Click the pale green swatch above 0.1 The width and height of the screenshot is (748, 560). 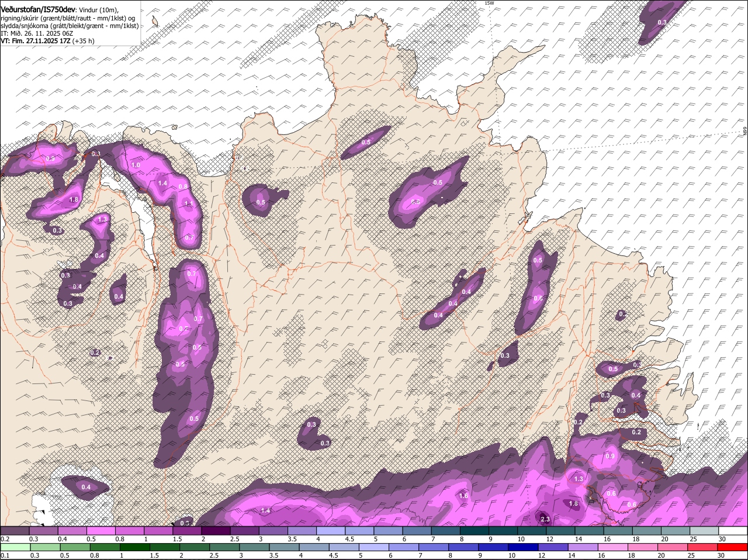pos(15,548)
